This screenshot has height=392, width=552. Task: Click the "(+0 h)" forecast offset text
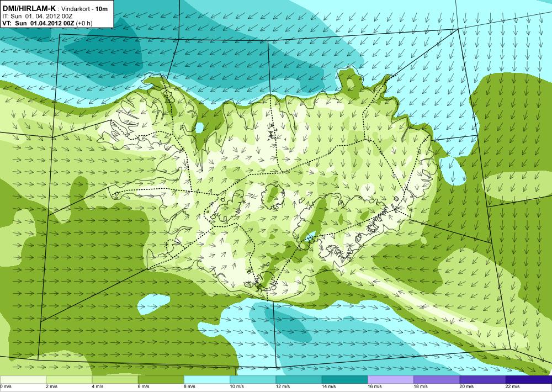[85, 23]
